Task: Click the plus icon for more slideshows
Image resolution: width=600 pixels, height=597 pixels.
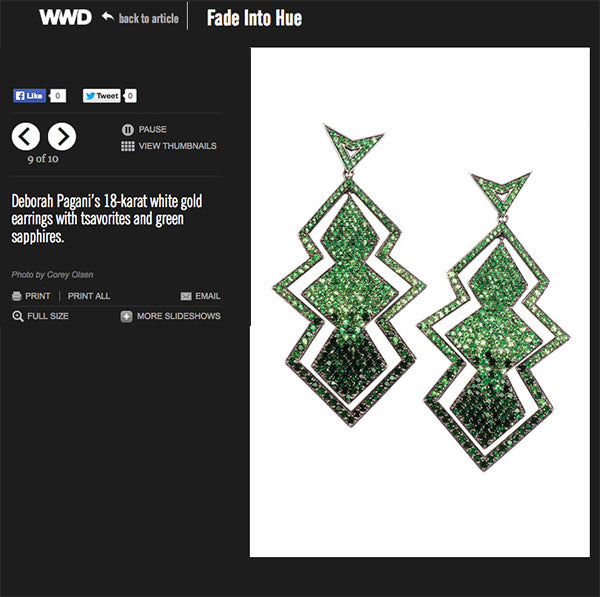Action: [126, 316]
